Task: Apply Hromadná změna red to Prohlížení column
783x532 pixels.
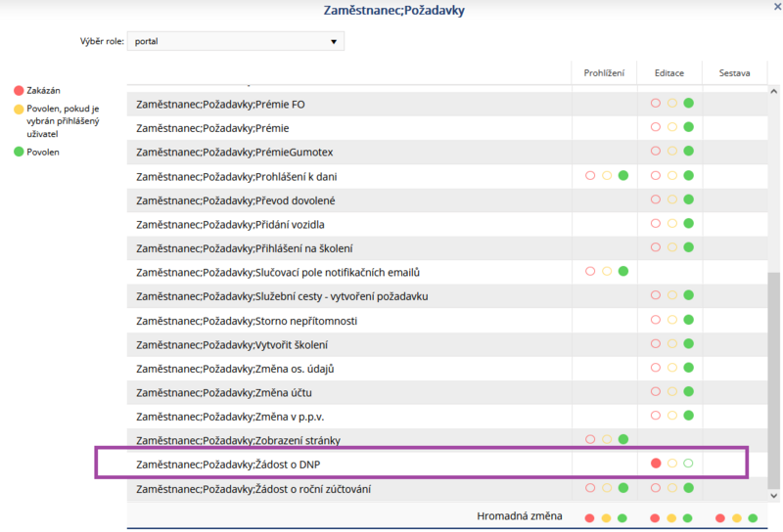Action: point(590,518)
